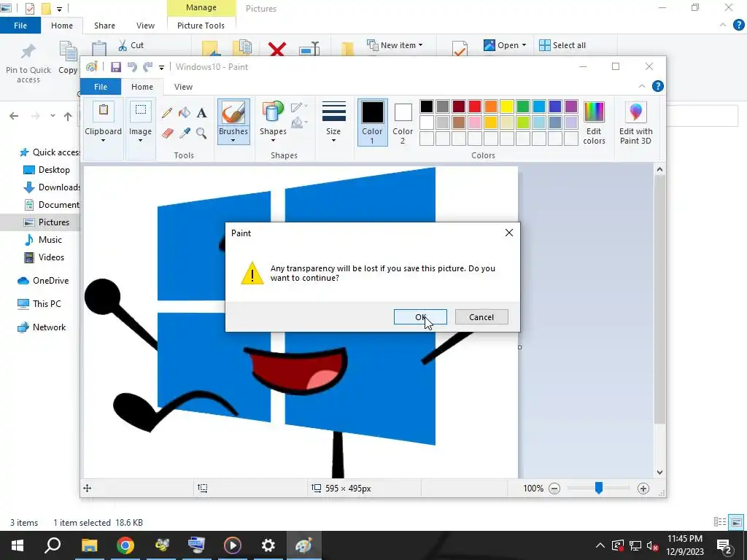Open Google Chrome from the taskbar
The width and height of the screenshot is (747, 560).
pyautogui.click(x=125, y=545)
